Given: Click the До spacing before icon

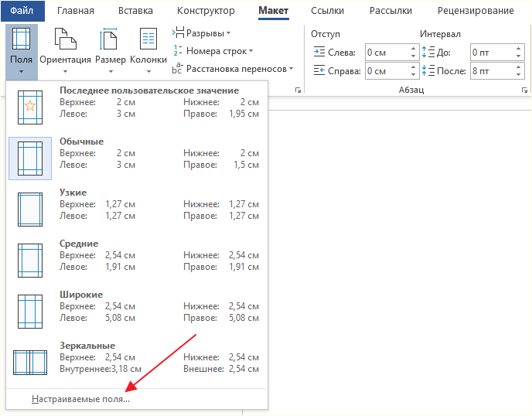Looking at the screenshot, I should point(428,52).
